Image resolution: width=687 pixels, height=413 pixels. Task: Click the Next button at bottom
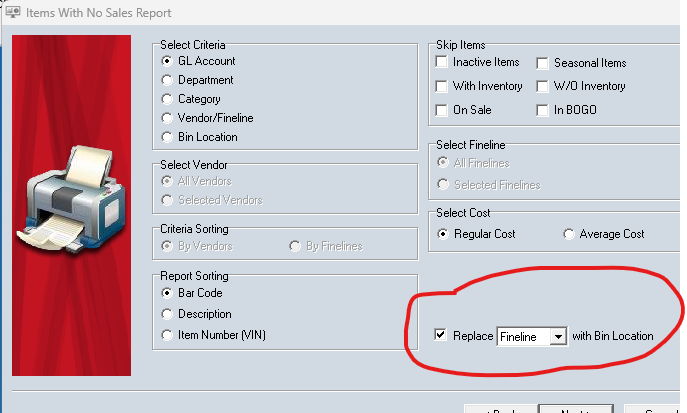tap(576, 409)
